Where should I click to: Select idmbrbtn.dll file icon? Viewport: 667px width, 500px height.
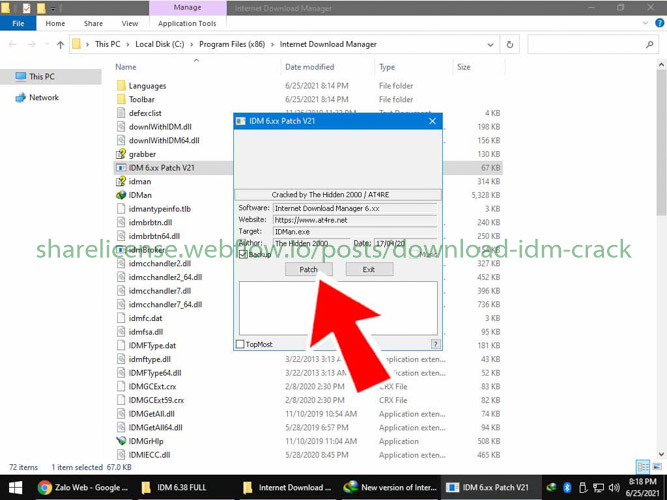coord(121,222)
